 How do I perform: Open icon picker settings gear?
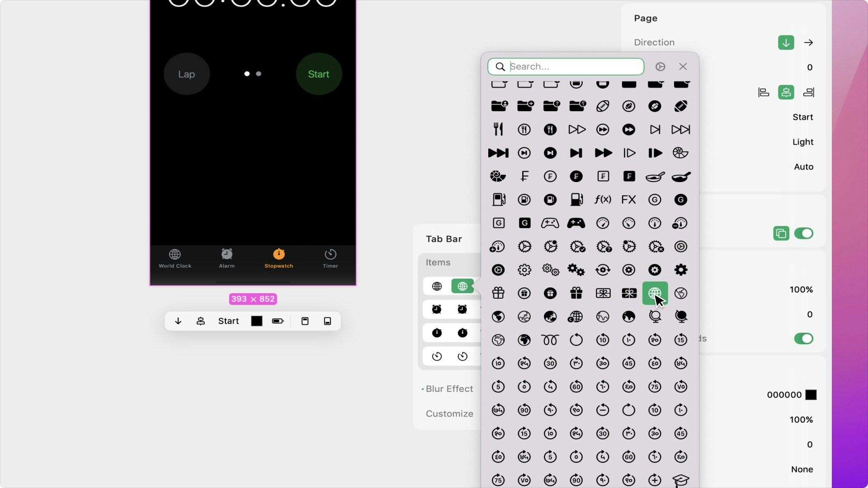click(x=660, y=67)
